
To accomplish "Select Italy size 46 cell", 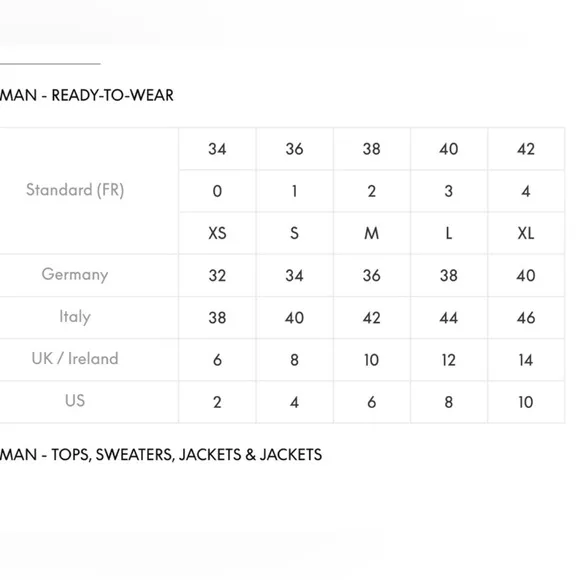I will click(x=526, y=317).
